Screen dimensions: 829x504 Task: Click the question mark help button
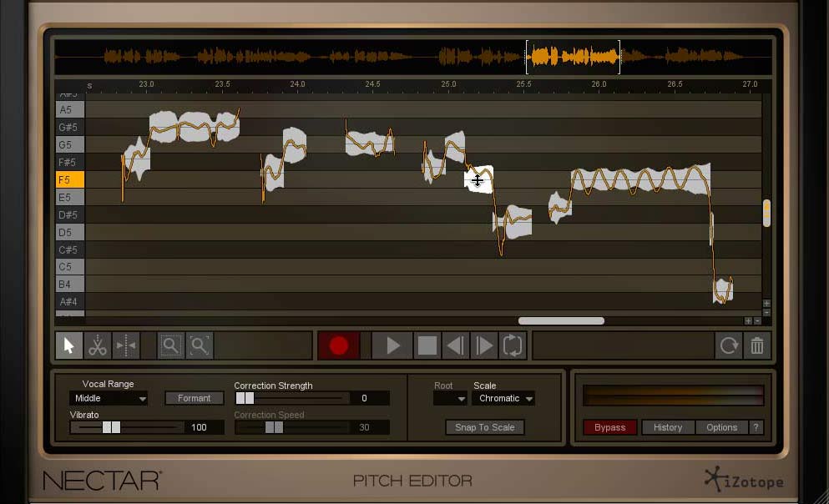pos(756,427)
